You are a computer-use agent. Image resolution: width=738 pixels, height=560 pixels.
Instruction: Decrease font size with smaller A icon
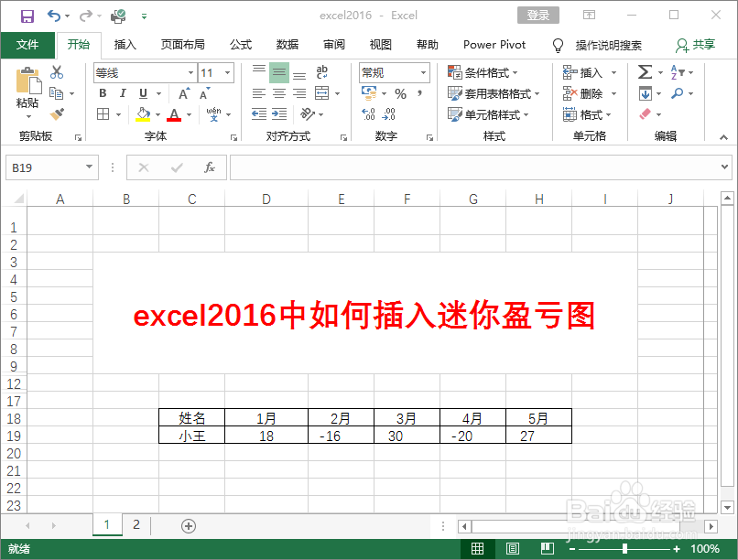204,93
